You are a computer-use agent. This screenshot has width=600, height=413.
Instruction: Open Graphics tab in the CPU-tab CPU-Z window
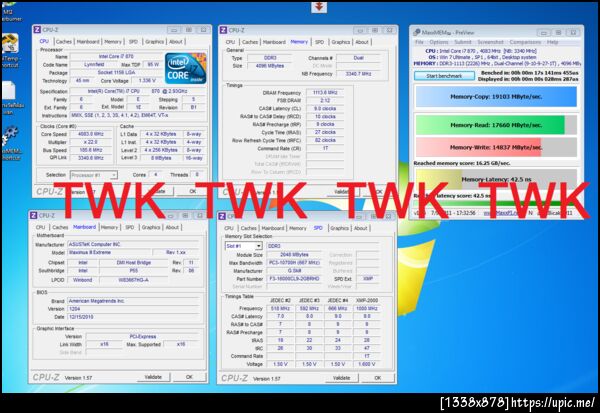click(x=154, y=41)
